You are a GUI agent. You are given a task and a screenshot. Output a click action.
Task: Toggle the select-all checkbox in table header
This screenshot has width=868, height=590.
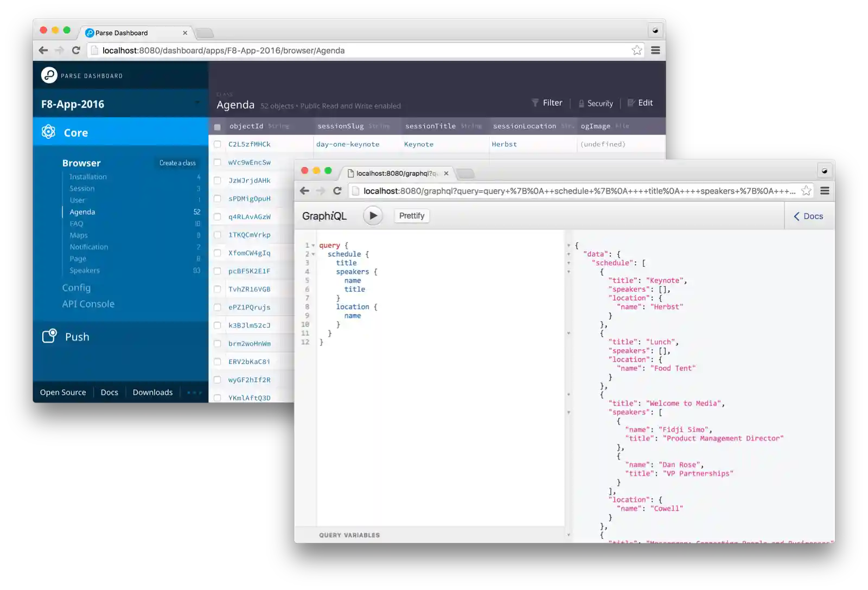(218, 127)
